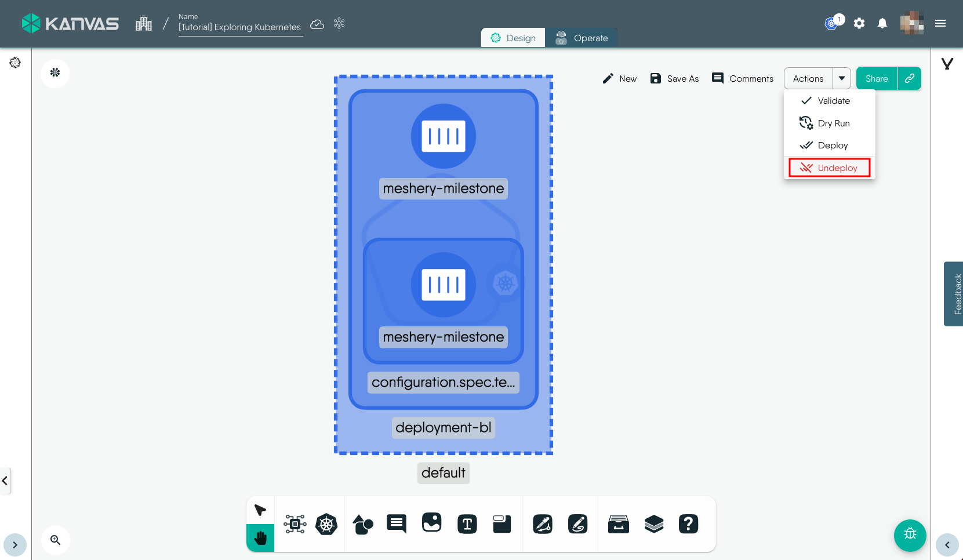
Task: Click the Save As button
Action: coord(674,79)
